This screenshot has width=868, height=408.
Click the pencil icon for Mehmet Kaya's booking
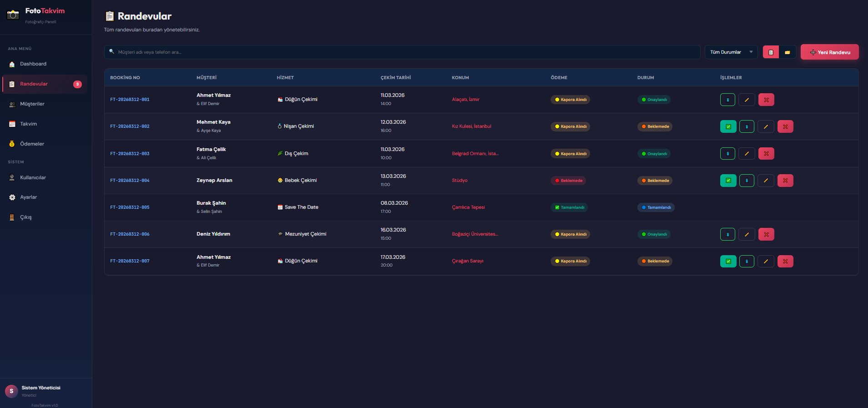(x=766, y=126)
